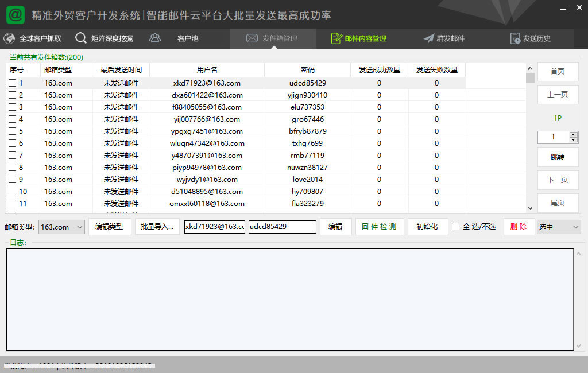
Task: Click the username field showing xkd71923@163.com
Action: pos(214,227)
